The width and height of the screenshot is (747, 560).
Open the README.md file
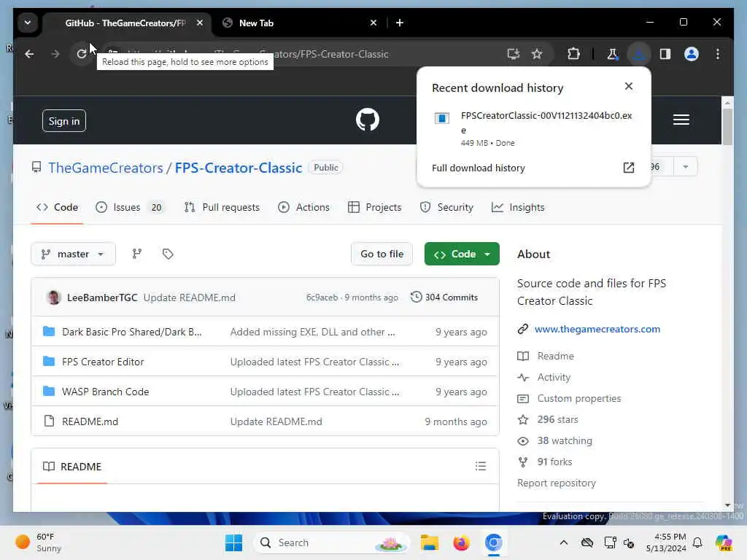(x=90, y=422)
